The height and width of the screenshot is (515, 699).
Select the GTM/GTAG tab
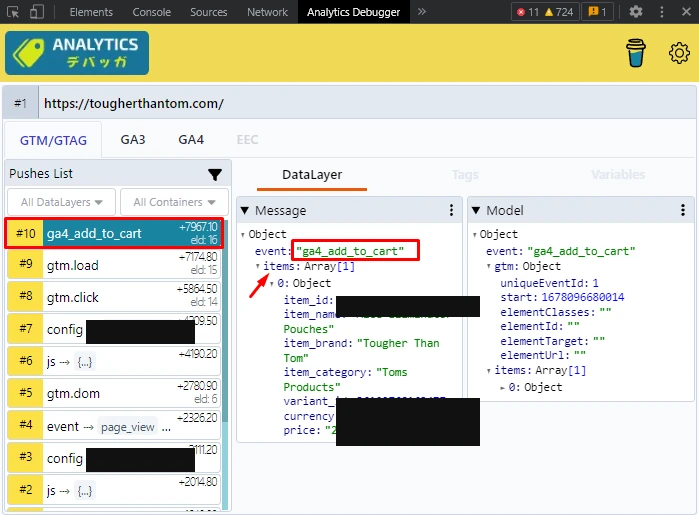tap(53, 140)
